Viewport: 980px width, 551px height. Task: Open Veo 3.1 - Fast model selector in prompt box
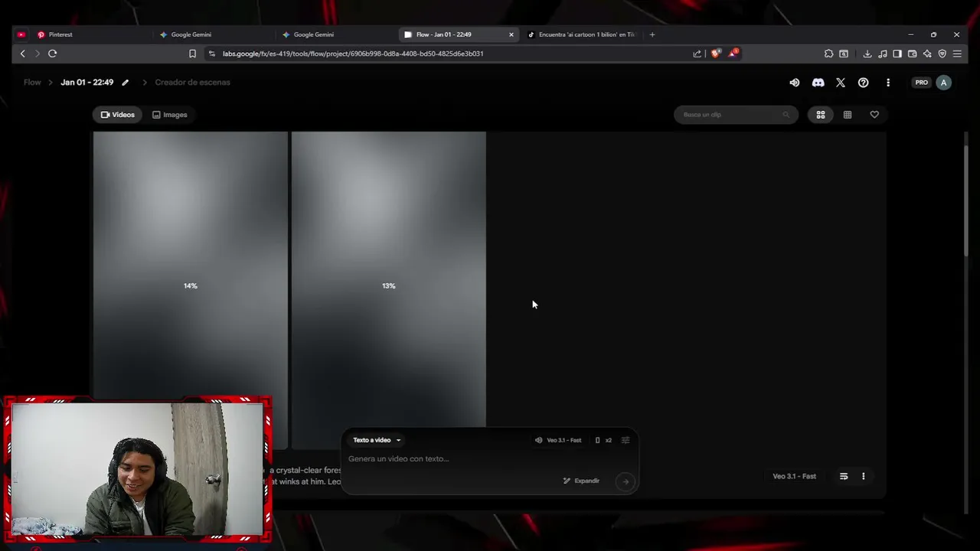pos(558,440)
